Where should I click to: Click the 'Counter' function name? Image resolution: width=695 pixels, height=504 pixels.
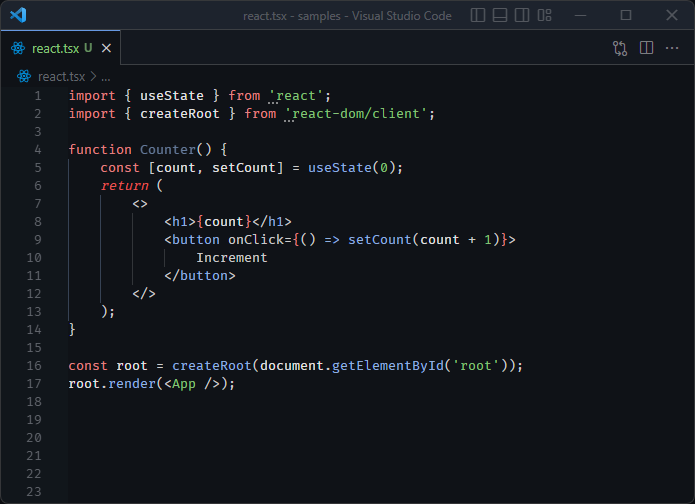click(x=168, y=150)
